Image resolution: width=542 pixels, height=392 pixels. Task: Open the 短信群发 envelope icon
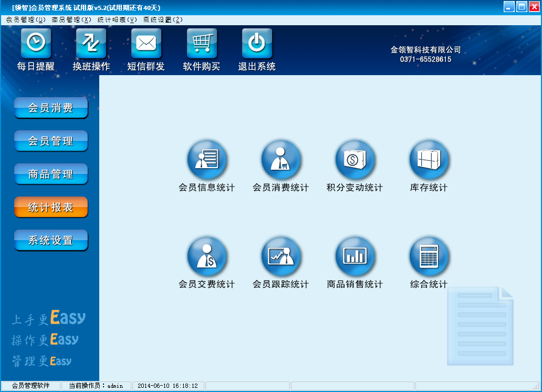(x=146, y=43)
